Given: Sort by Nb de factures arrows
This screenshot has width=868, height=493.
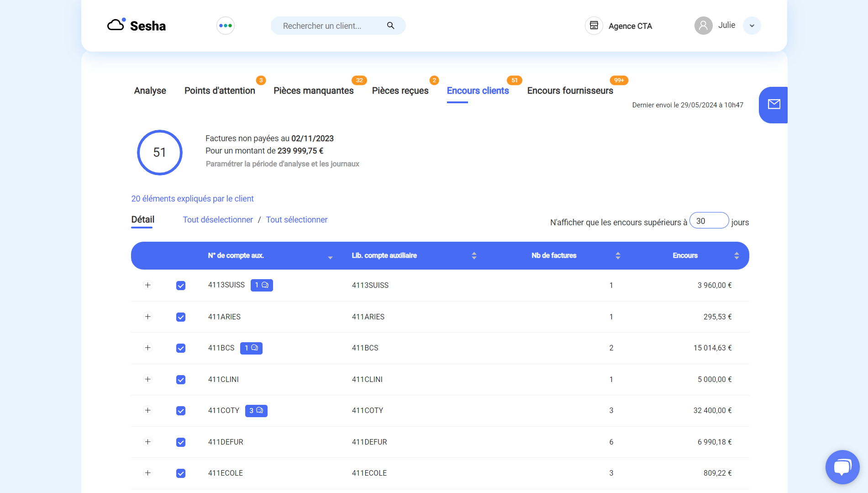Looking at the screenshot, I should pos(618,255).
